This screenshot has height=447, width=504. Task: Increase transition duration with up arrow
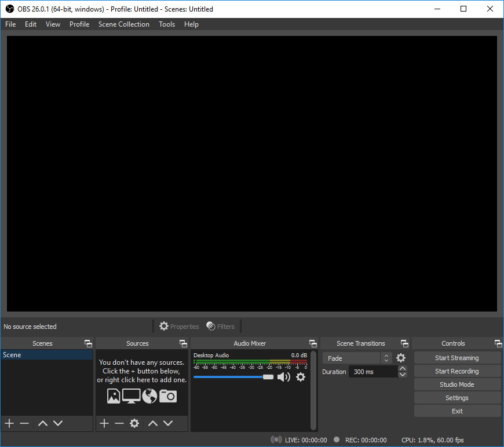click(x=403, y=368)
